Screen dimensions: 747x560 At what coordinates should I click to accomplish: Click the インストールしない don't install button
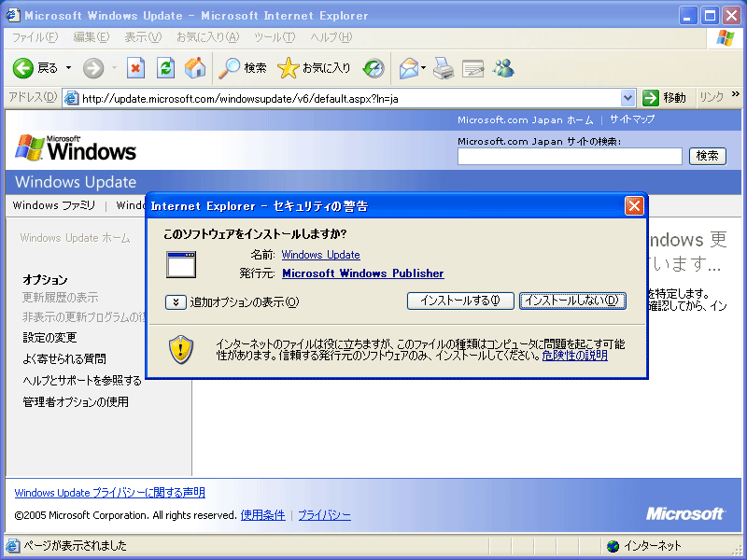pyautogui.click(x=572, y=301)
